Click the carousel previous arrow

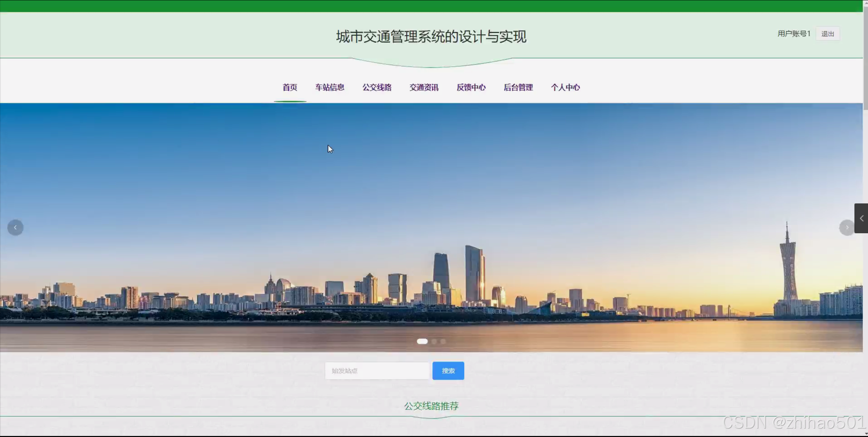15,227
